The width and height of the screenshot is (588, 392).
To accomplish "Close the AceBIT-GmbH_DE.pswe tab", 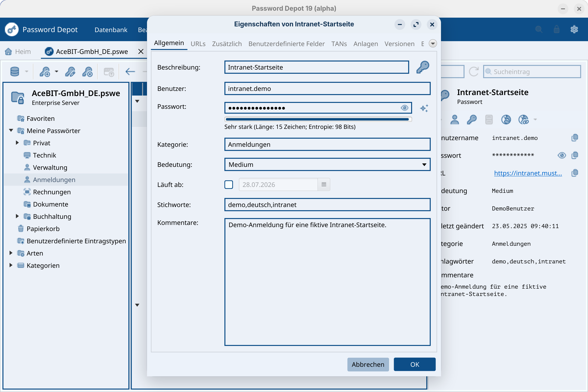I will (141, 51).
